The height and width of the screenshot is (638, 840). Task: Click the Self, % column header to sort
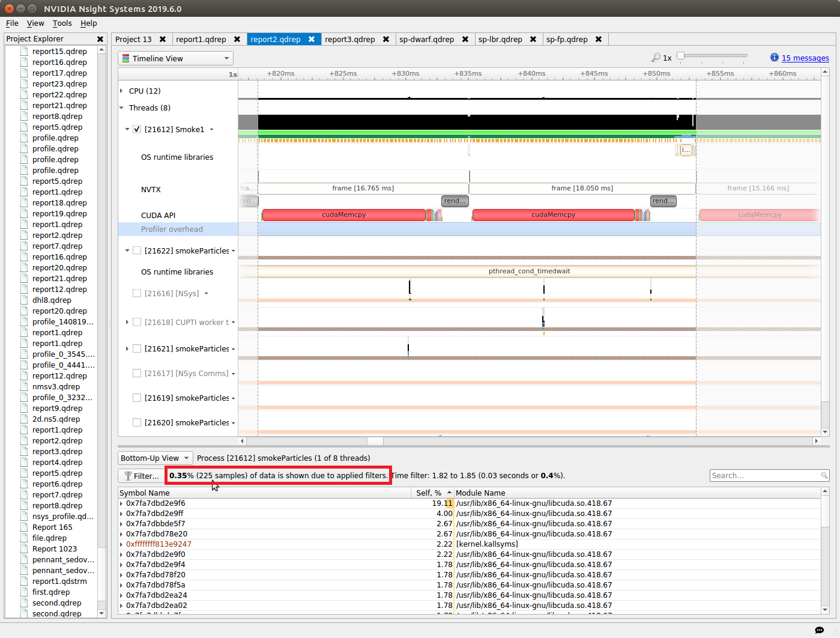point(429,493)
